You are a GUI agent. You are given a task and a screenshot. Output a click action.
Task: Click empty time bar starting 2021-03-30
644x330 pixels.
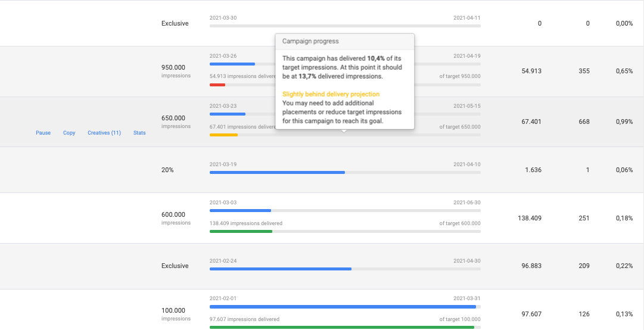pyautogui.click(x=345, y=26)
